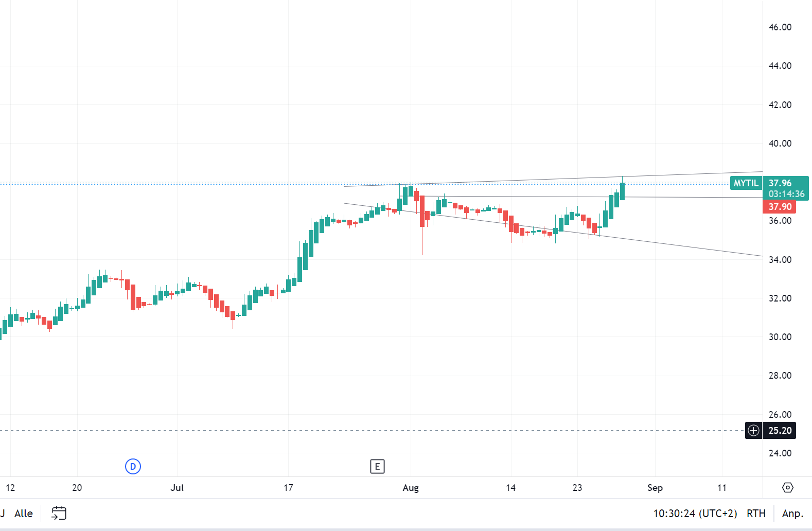Click the Sep label on time axis
The width and height of the screenshot is (812, 531).
click(655, 487)
